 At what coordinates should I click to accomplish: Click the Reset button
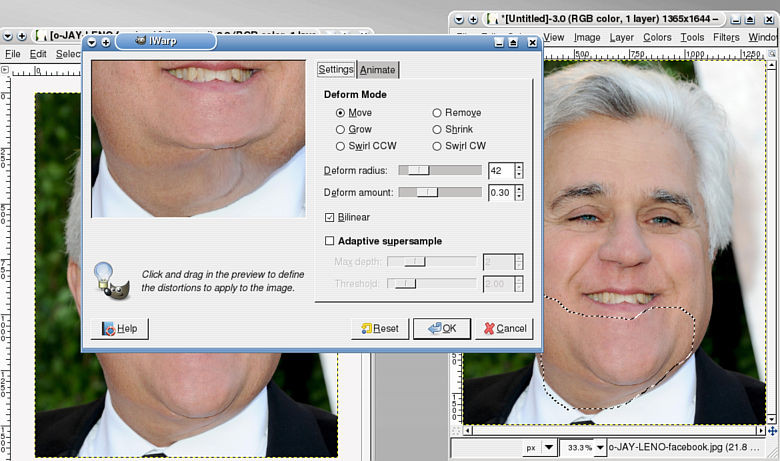coord(380,328)
